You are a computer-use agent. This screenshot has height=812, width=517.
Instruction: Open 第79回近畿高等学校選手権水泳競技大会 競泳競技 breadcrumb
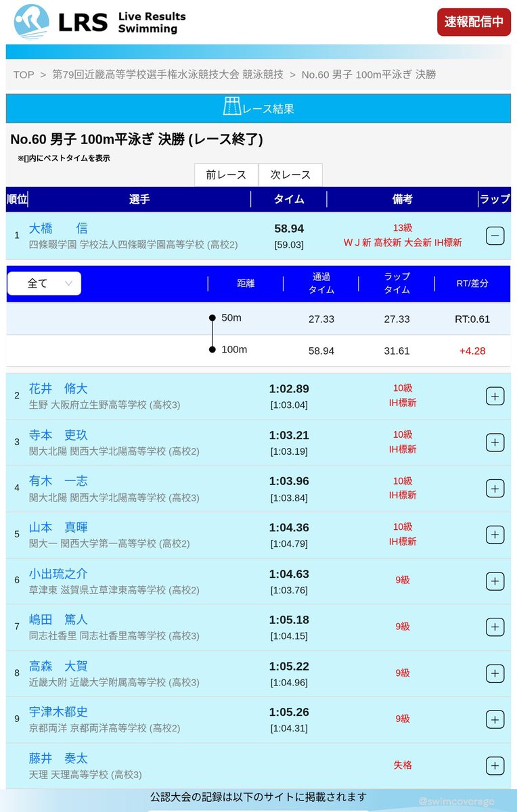(x=168, y=74)
